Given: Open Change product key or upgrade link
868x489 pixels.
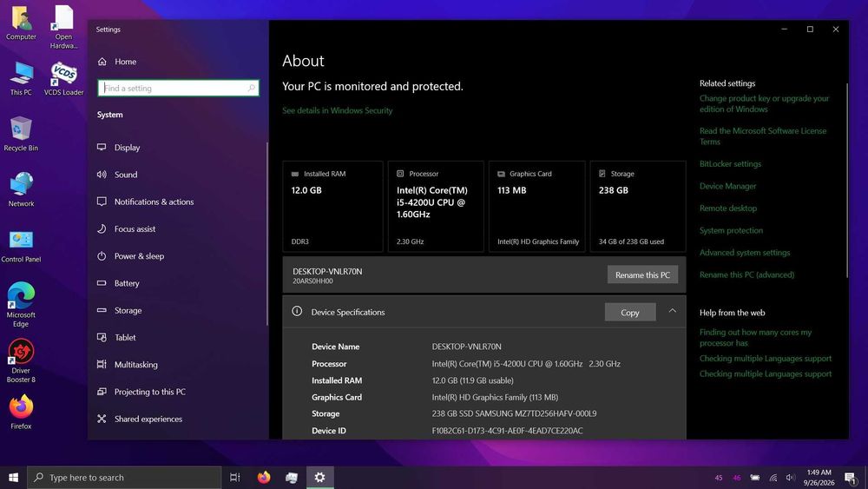Looking at the screenshot, I should [x=764, y=103].
